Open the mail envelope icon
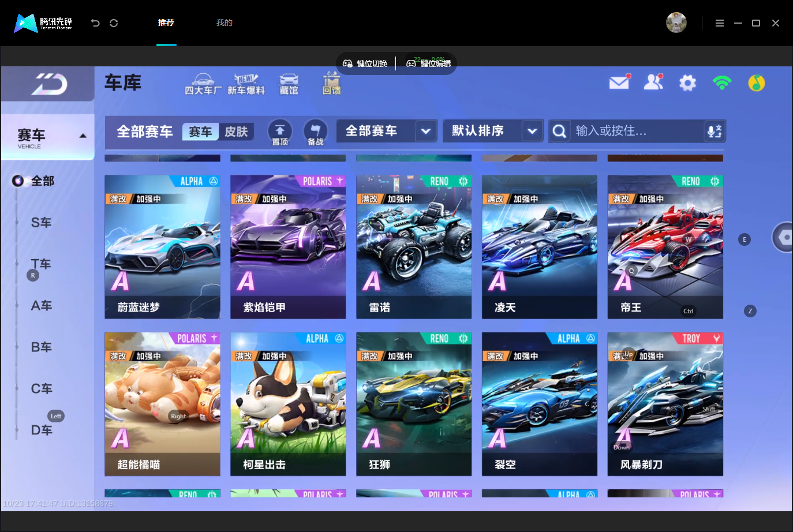The image size is (793, 532). 619,83
